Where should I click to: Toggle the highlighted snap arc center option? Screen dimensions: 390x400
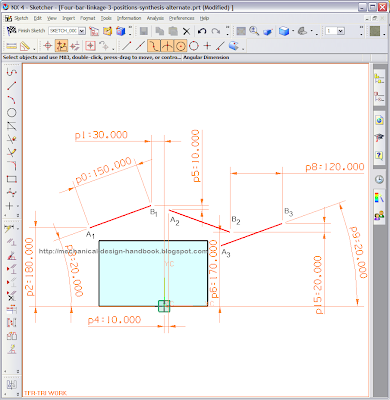click(180, 46)
